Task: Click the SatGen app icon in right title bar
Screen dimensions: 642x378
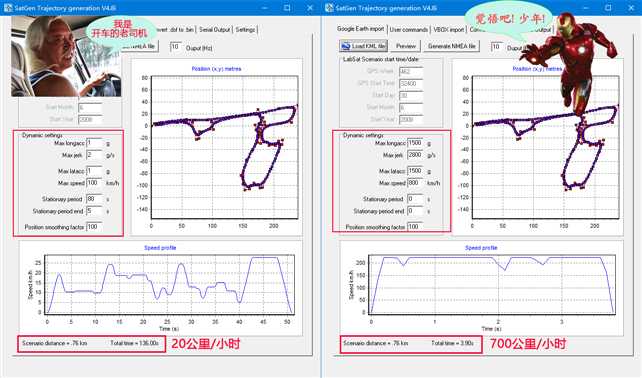Action: 329,8
